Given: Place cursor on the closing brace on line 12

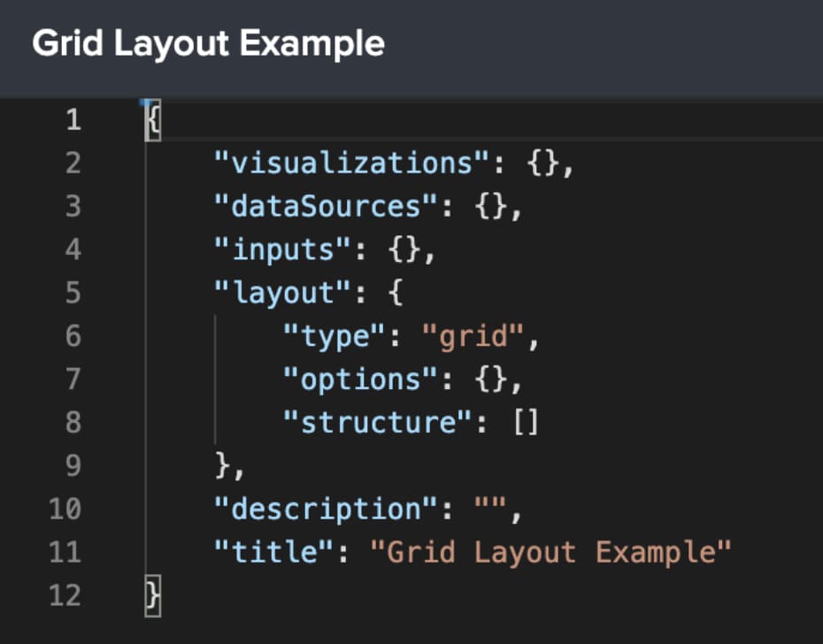Looking at the screenshot, I should 153,596.
